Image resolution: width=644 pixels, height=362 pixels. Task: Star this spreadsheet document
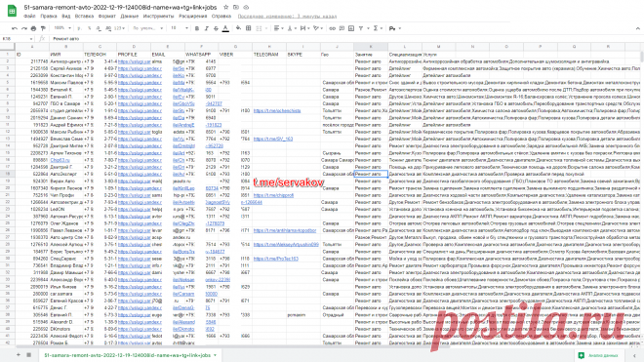[x=226, y=8]
